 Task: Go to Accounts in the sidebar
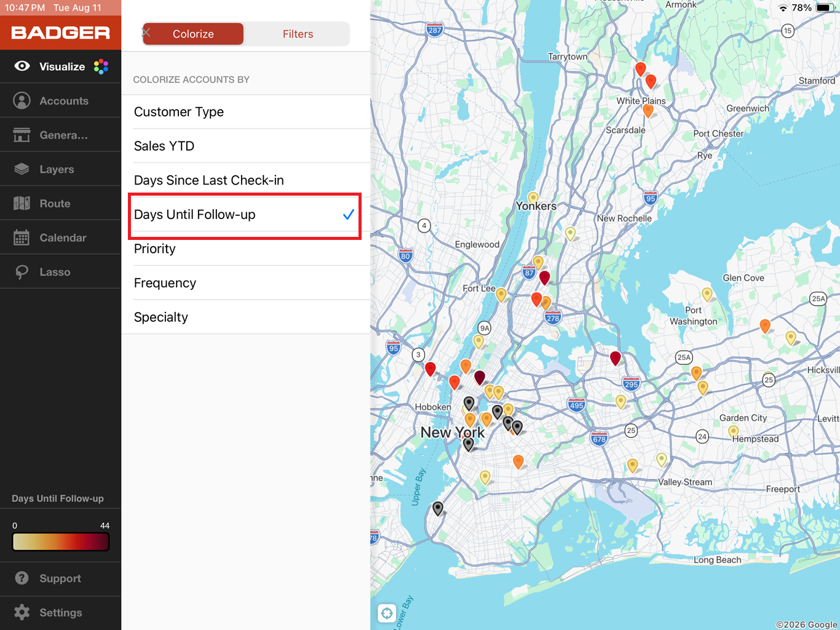[60, 100]
